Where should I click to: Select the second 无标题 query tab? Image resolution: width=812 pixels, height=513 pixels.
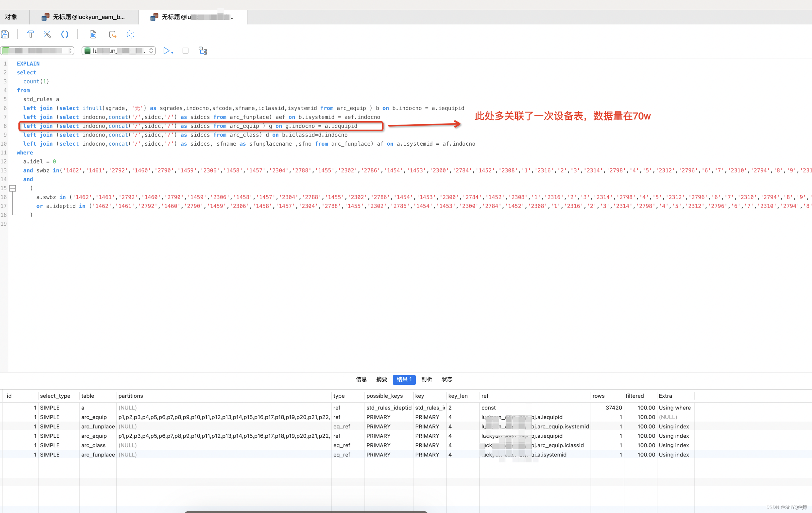pos(193,17)
